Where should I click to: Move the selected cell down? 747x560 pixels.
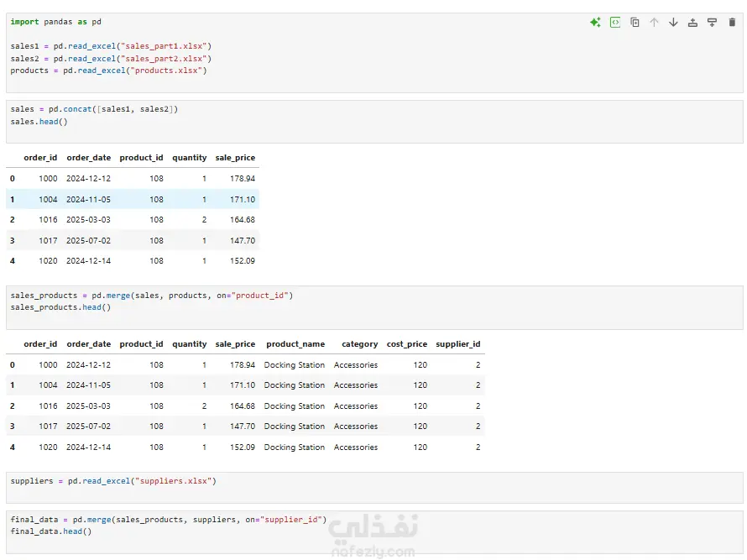[673, 23]
